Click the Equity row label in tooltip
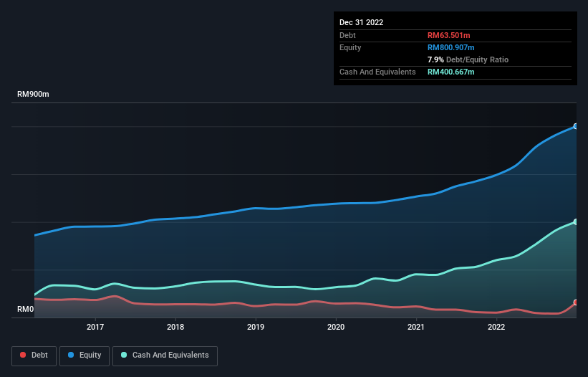Viewport: 588px width, 377px height. [350, 47]
